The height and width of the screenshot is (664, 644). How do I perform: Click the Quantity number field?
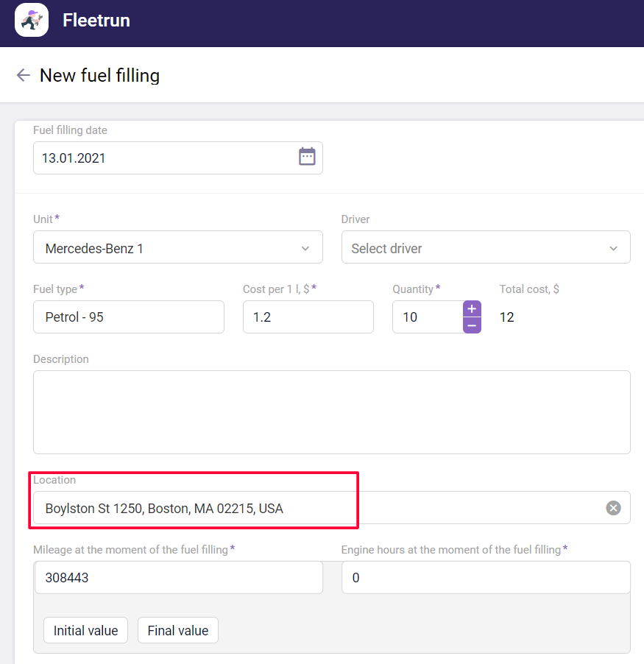427,317
